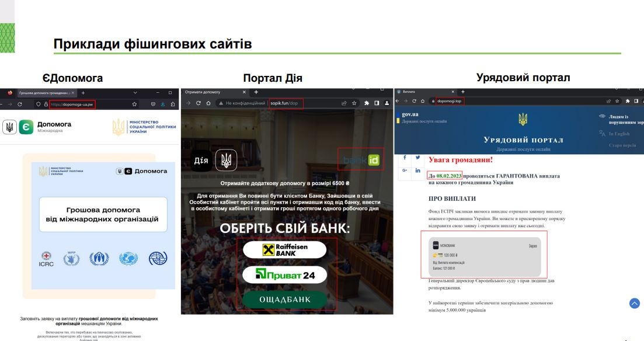Click the light-blue UNICEF logo

coord(128,259)
